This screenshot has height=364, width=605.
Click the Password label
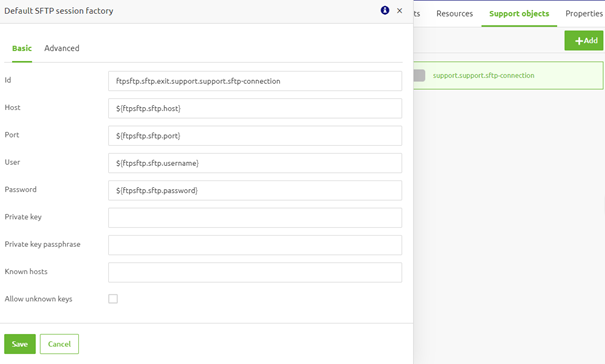(20, 190)
